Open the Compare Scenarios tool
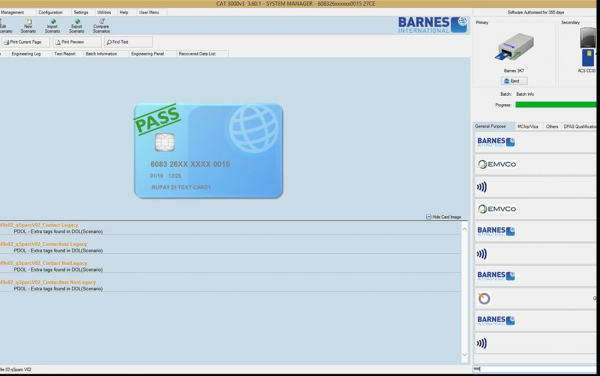This screenshot has height=376, width=600. (x=101, y=26)
